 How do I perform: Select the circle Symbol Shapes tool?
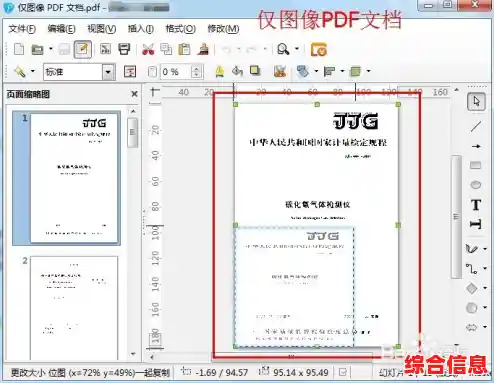pos(471,307)
